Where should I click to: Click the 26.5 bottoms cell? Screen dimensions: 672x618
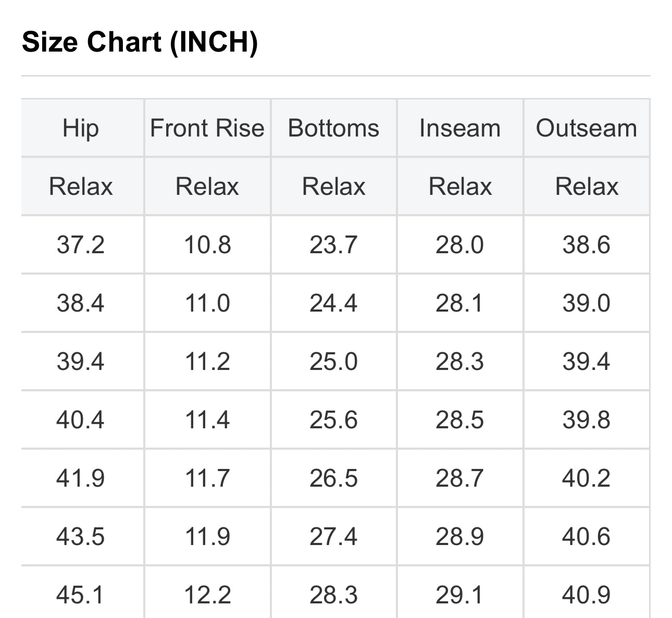(333, 478)
